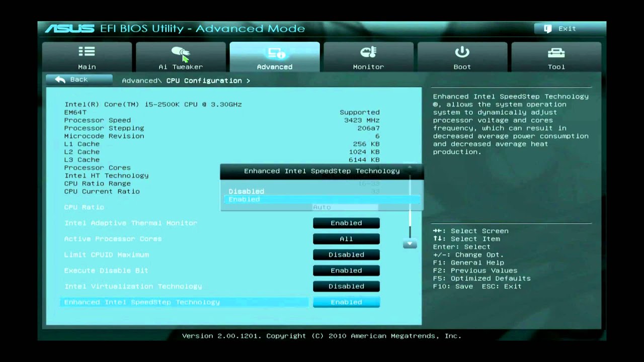
Task: Select Limit CPUID Maximum label
Action: pyautogui.click(x=106, y=254)
